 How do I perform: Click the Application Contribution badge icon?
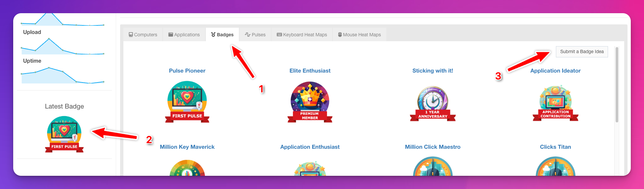[555, 103]
